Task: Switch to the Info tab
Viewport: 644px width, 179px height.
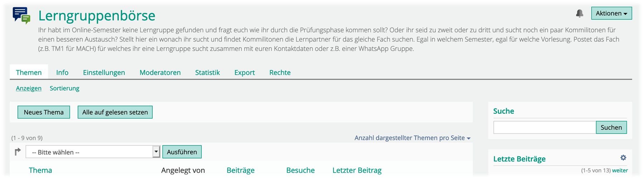Action: (62, 72)
